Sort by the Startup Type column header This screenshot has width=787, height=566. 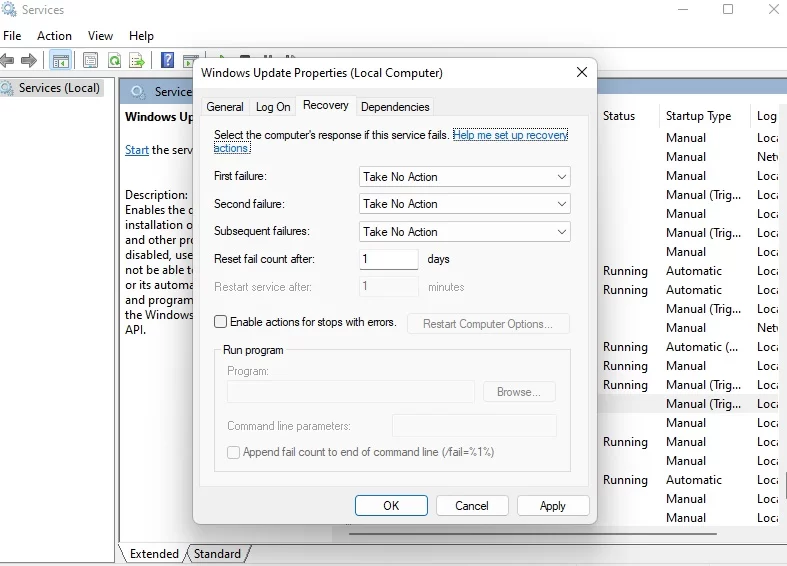point(705,116)
